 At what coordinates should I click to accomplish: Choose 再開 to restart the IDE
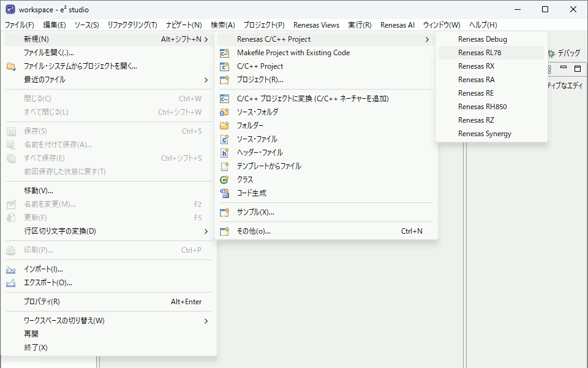(109, 334)
